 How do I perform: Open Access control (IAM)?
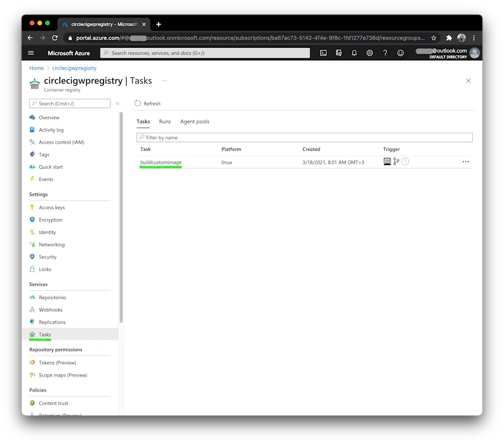tap(61, 142)
